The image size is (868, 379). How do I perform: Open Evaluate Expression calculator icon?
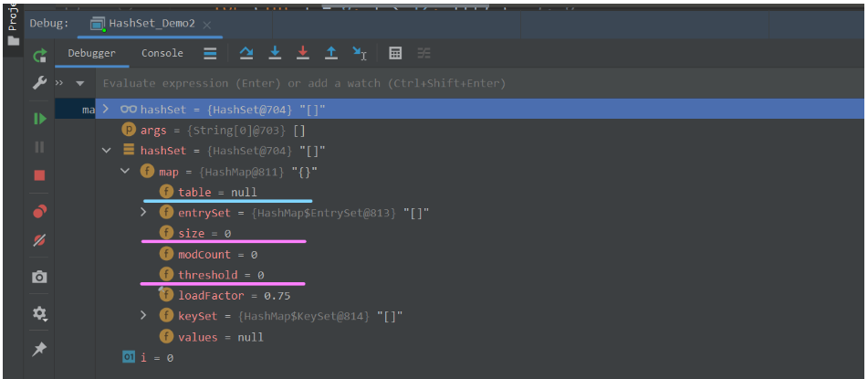(395, 53)
